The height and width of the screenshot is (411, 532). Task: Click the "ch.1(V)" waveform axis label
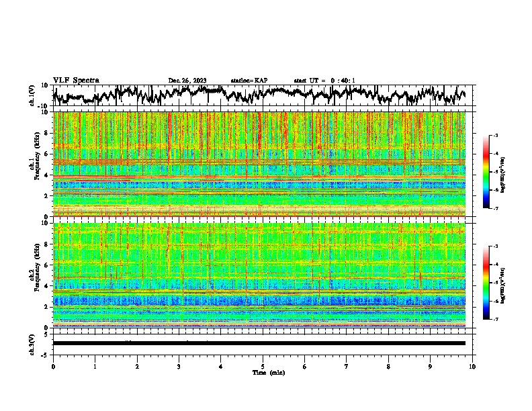[x=32, y=96]
